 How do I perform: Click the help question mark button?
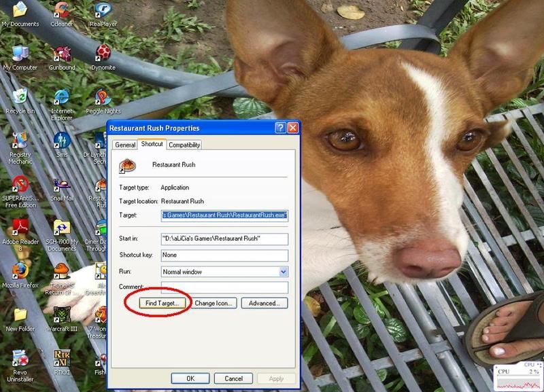click(280, 128)
